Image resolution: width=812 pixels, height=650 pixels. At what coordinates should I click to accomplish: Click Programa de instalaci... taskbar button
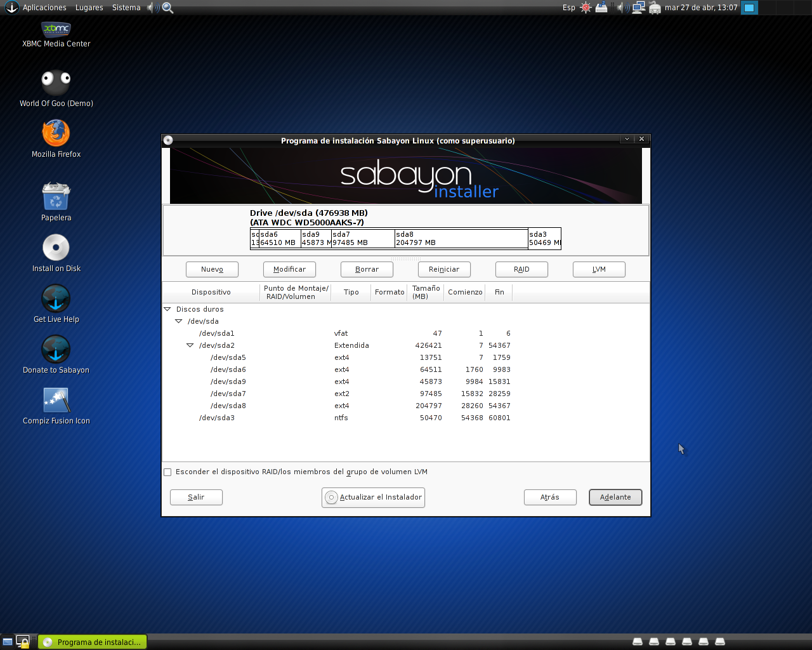[93, 642]
